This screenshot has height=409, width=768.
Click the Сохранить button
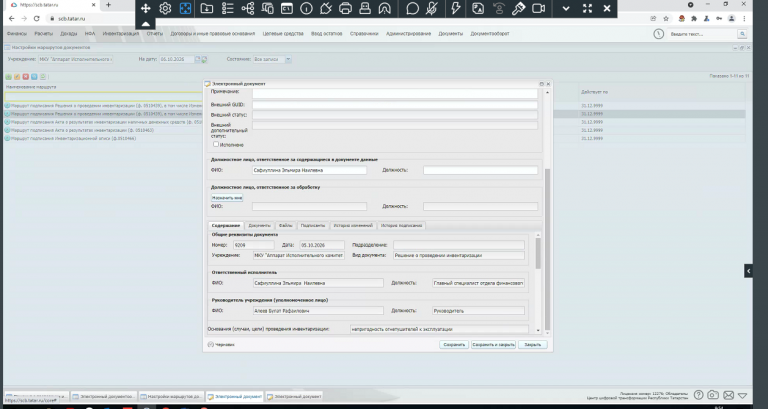click(454, 345)
